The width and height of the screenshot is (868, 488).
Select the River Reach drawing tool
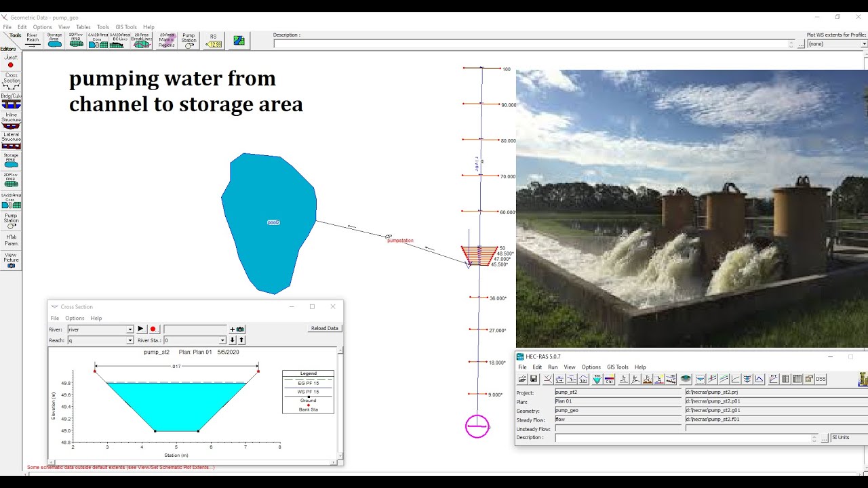(x=33, y=40)
